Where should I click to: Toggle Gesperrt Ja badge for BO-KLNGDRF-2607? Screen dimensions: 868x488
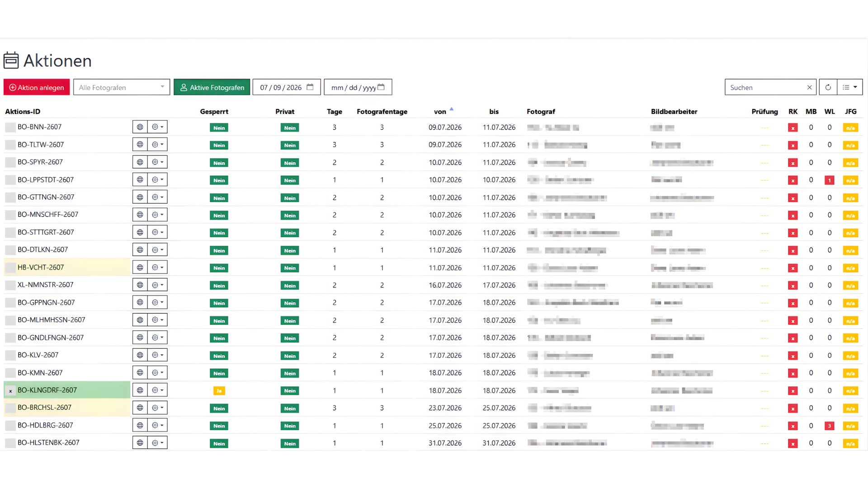(219, 391)
